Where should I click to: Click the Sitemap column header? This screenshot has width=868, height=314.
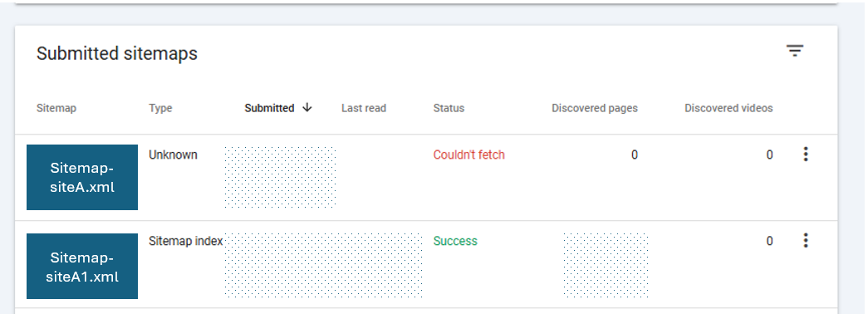(56, 108)
